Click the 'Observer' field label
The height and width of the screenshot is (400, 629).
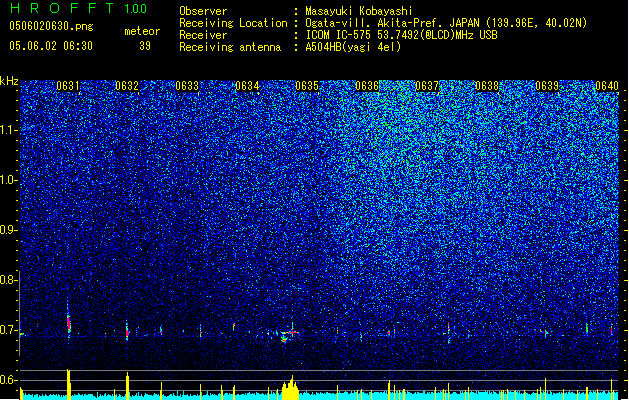pyautogui.click(x=203, y=11)
